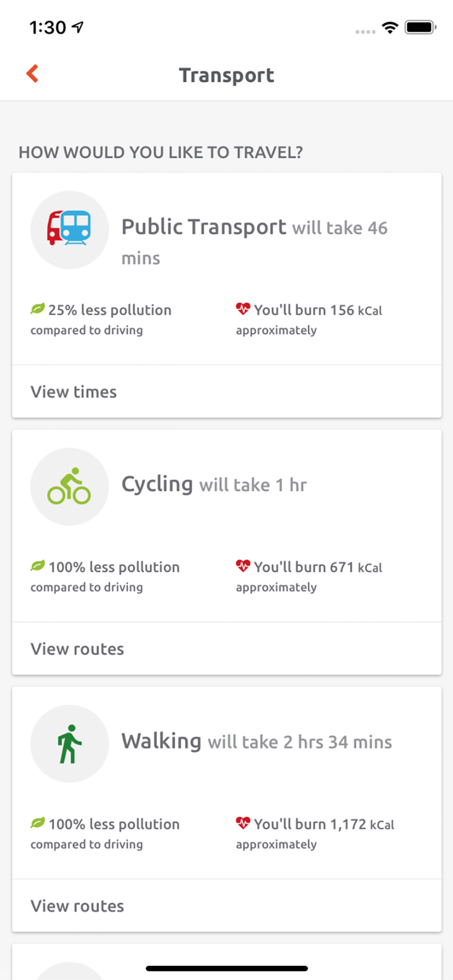Open View routes under Walking
Image resolution: width=453 pixels, height=980 pixels.
point(227,905)
